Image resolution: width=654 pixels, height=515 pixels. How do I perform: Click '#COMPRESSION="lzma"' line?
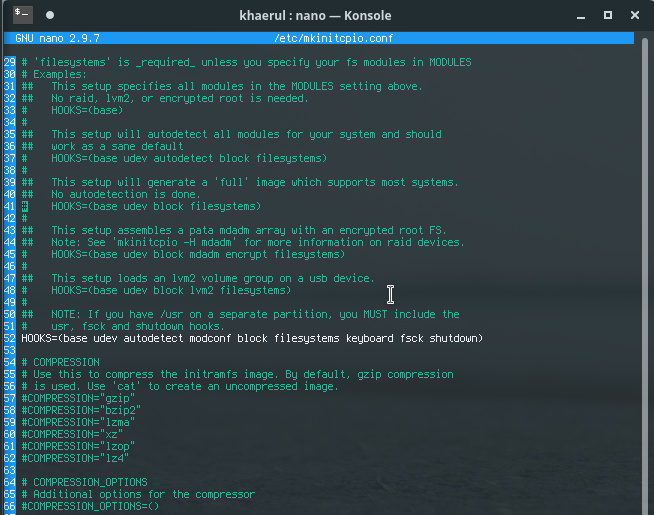pos(78,422)
